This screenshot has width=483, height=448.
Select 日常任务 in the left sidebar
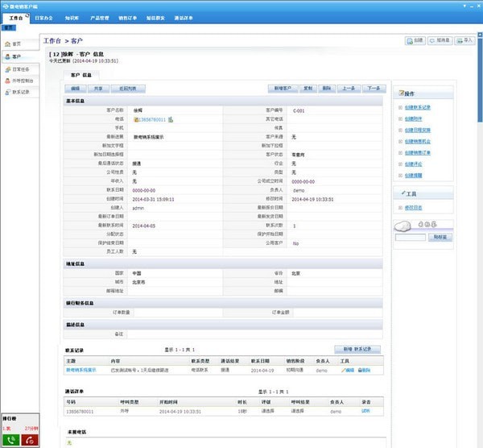tap(19, 69)
